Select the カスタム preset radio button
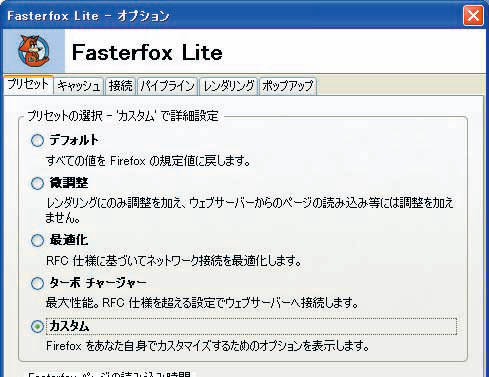Screen dimensions: 489x377 tap(37, 326)
